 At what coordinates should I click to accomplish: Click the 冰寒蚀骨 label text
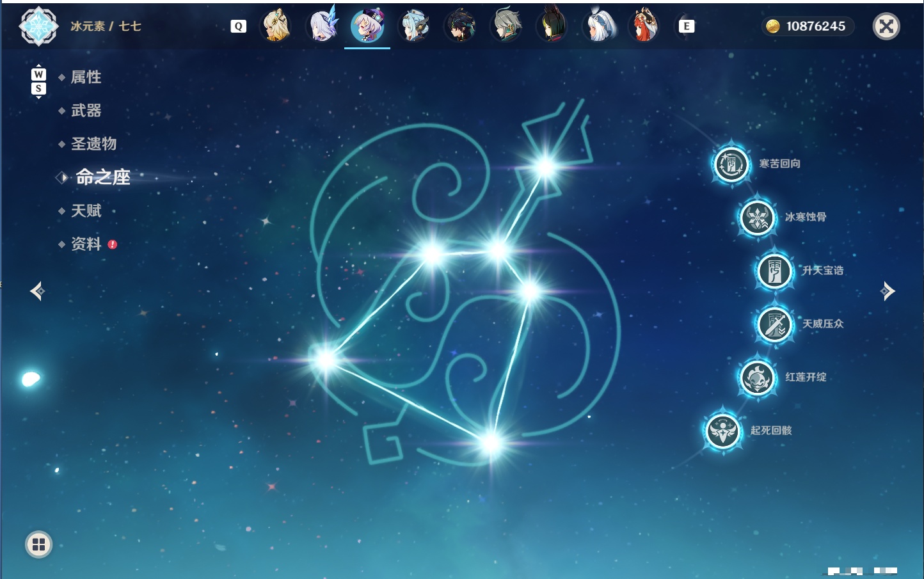pos(806,217)
